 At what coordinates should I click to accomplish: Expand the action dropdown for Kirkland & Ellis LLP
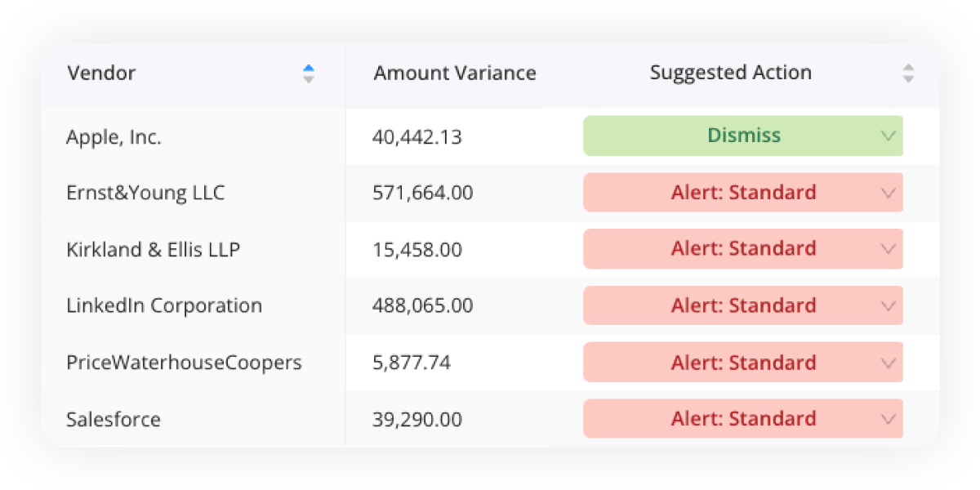point(743,249)
